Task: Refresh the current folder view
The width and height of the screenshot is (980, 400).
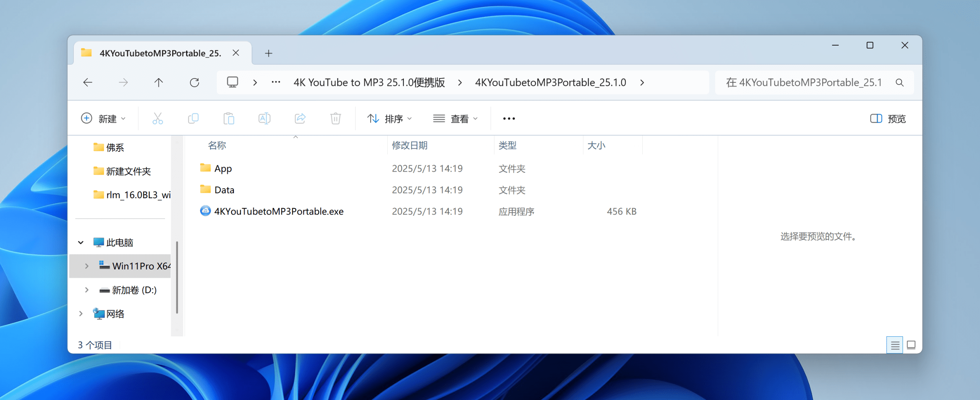Action: 194,82
